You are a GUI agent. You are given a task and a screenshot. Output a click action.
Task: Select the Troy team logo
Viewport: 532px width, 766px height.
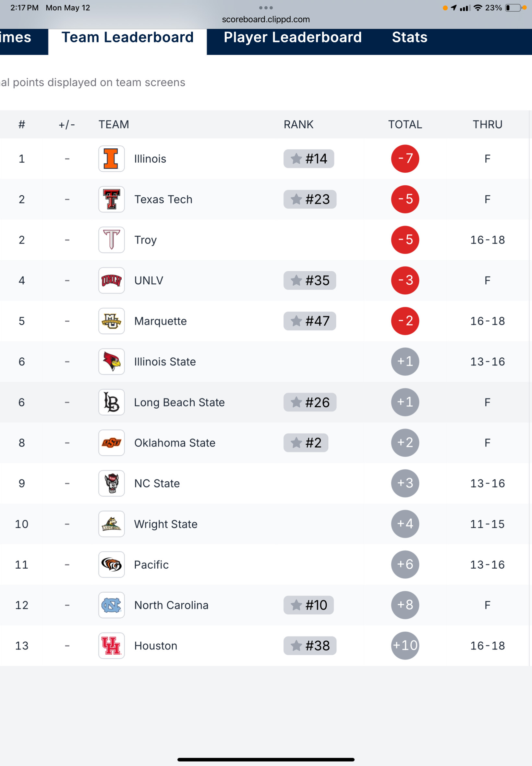coord(111,240)
